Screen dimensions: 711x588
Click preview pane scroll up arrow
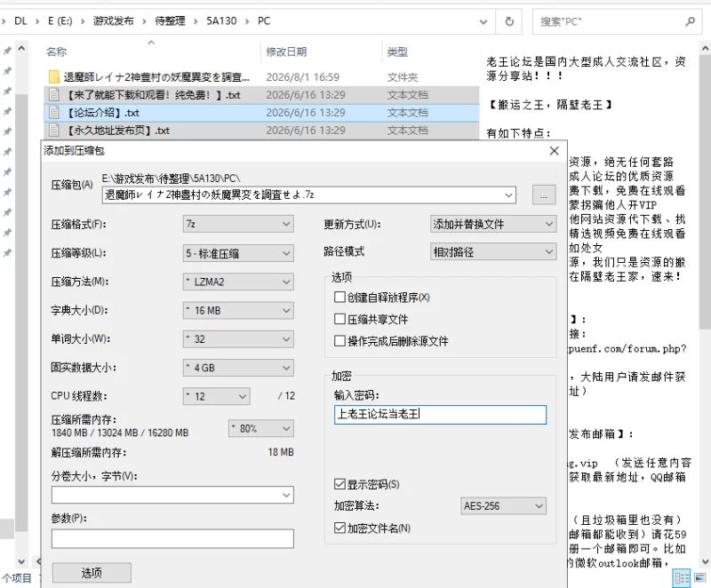tap(705, 48)
